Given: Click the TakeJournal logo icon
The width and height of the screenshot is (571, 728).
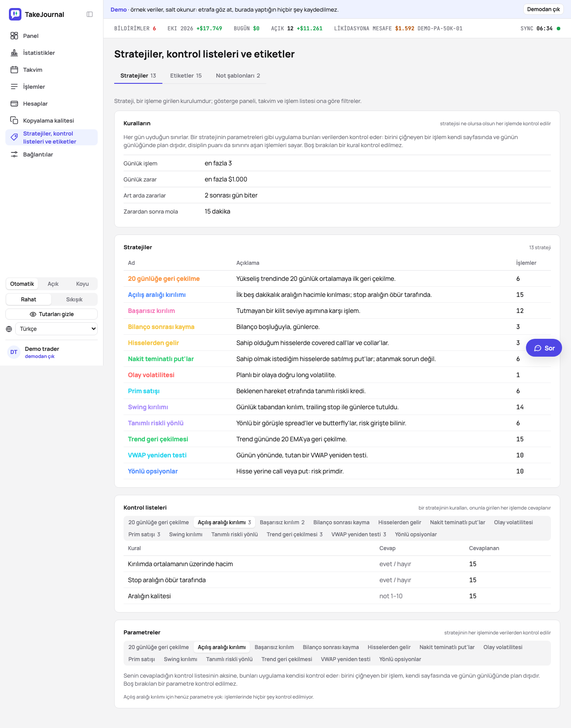Looking at the screenshot, I should coord(15,14).
